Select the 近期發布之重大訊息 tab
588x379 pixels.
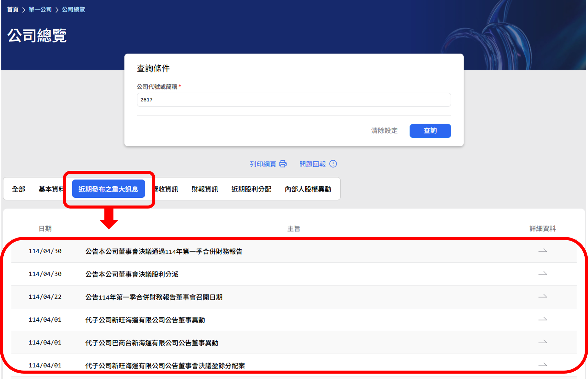[x=108, y=189]
